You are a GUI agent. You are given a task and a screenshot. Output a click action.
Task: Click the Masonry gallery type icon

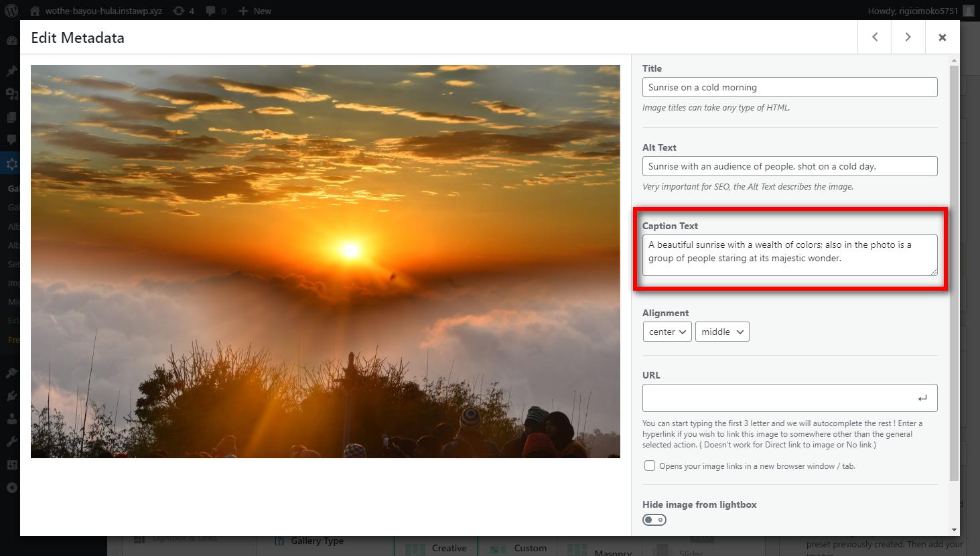tap(576, 549)
